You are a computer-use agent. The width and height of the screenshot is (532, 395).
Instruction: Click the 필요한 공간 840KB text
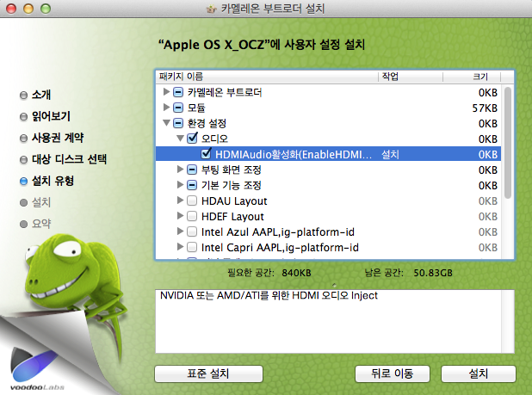point(269,273)
